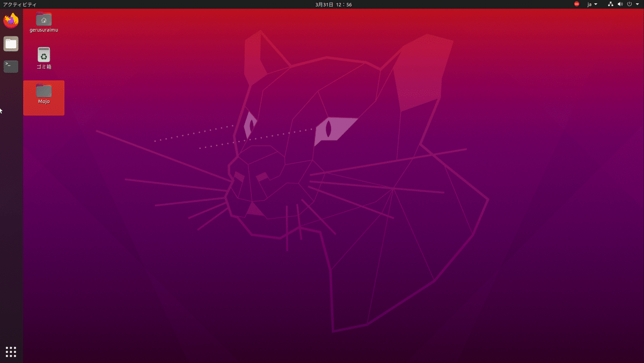Show Applications grid button
This screenshot has width=644, height=363.
(x=11, y=352)
